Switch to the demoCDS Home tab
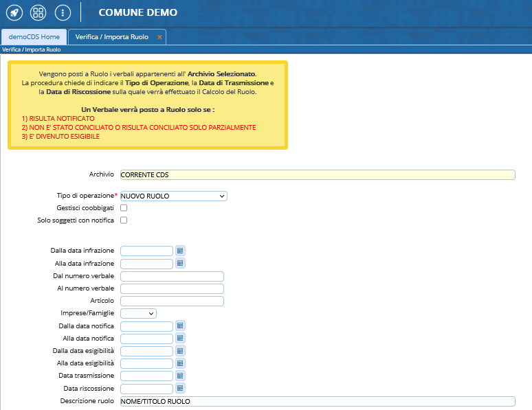This screenshot has width=532, height=410. [34, 36]
